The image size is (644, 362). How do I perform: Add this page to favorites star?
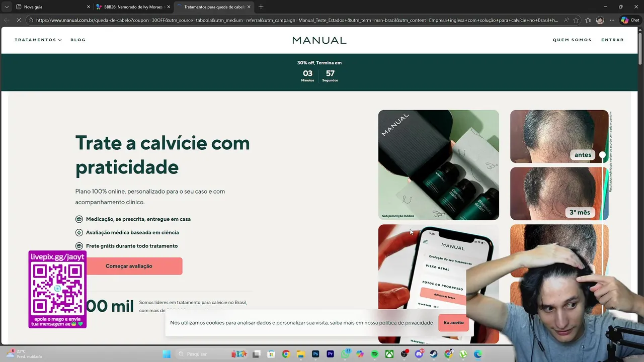click(x=576, y=20)
